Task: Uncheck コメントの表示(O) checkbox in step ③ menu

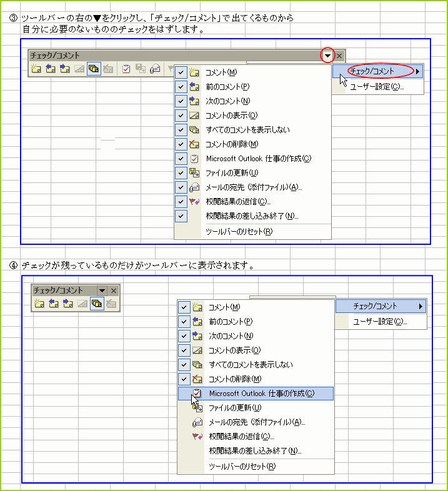Action: coord(181,116)
